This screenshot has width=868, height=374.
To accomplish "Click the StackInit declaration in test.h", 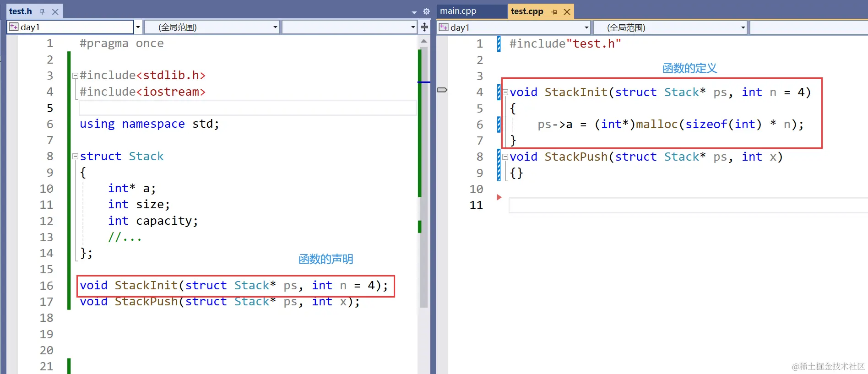I will (x=234, y=286).
